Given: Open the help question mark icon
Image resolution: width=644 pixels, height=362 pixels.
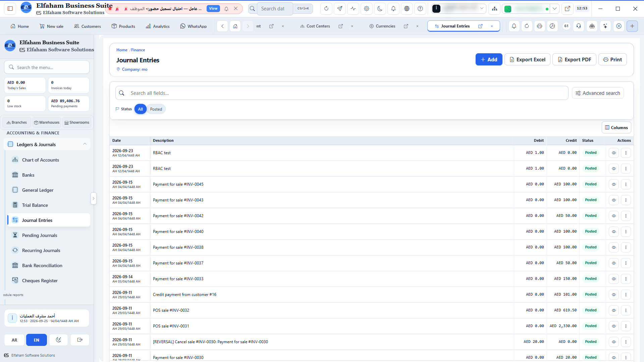Looking at the screenshot, I should pos(420,9).
